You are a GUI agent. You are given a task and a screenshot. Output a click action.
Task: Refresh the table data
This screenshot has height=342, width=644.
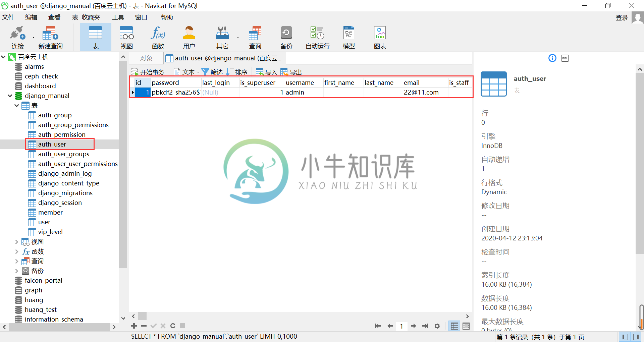[x=173, y=326]
